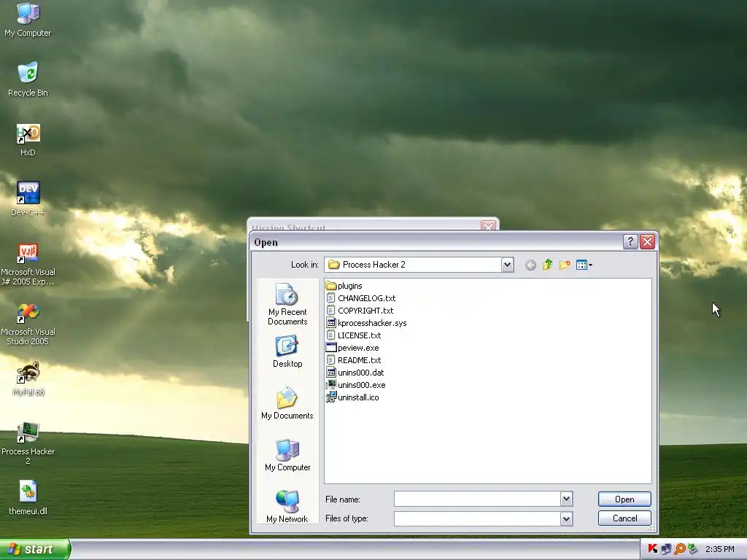Click the Kaspersky tray icon
Image resolution: width=747 pixels, height=560 pixels.
click(653, 549)
